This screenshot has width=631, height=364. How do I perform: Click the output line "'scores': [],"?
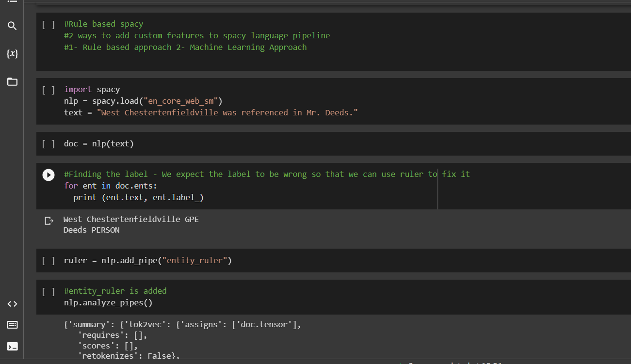108,346
